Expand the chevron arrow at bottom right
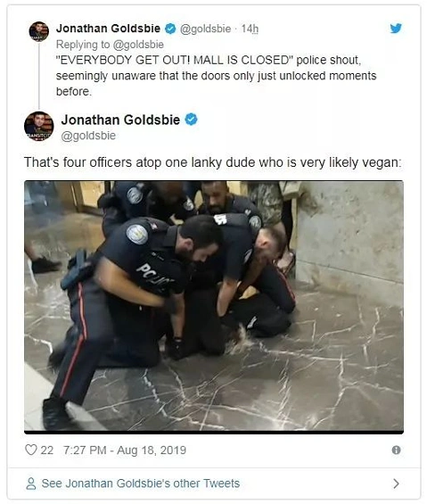Screen dimensions: 427x504 pos(396,483)
